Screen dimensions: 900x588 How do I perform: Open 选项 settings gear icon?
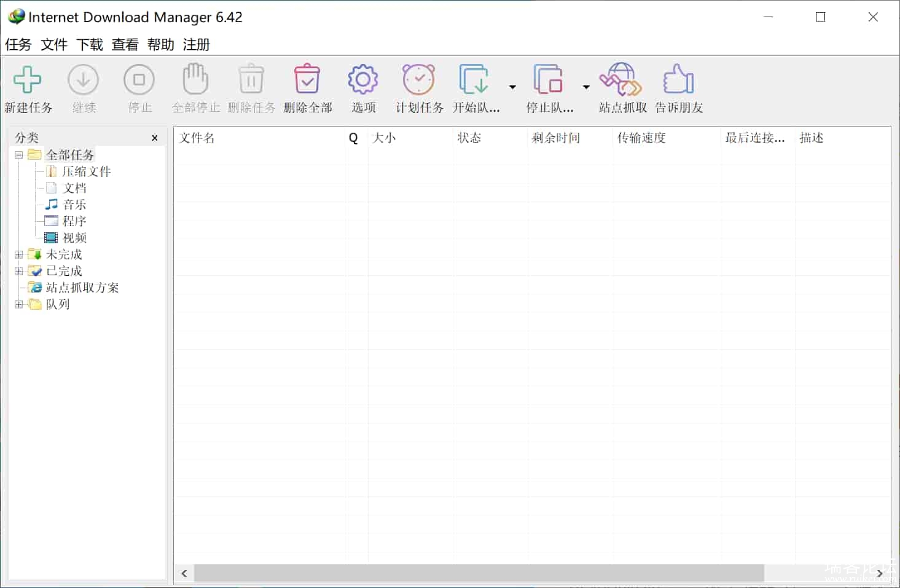363,80
